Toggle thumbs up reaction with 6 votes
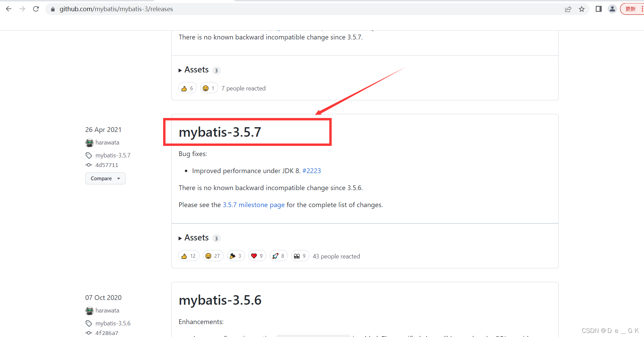 188,88
